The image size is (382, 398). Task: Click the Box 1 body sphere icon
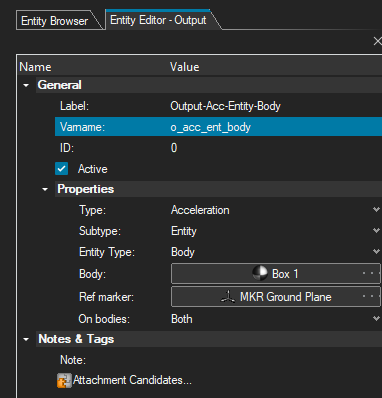[260, 273]
